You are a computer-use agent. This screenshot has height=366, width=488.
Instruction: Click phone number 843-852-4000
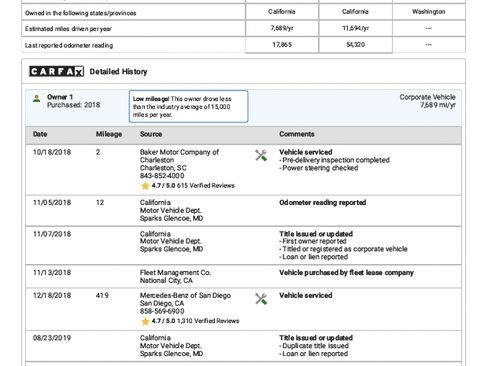coord(162,176)
